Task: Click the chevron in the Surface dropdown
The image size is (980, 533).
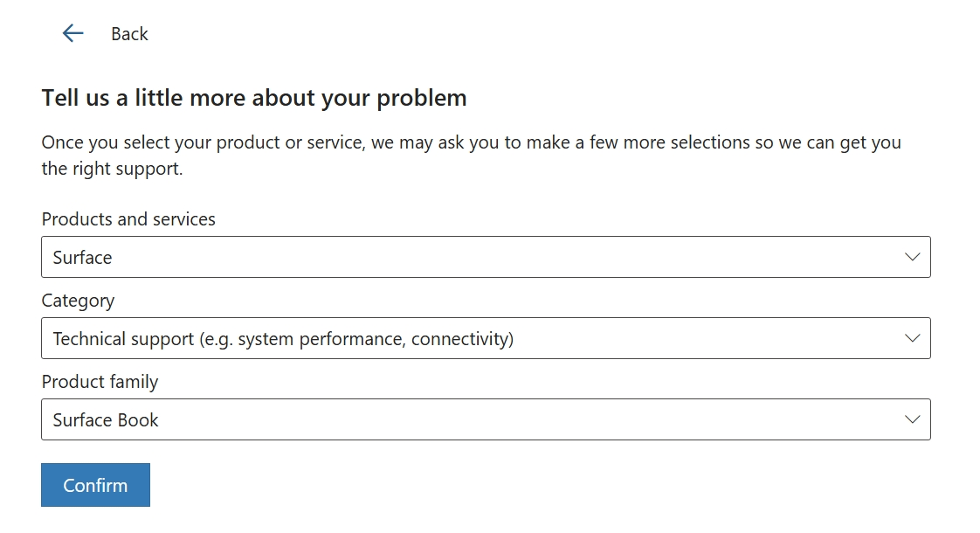Action: coord(913,257)
